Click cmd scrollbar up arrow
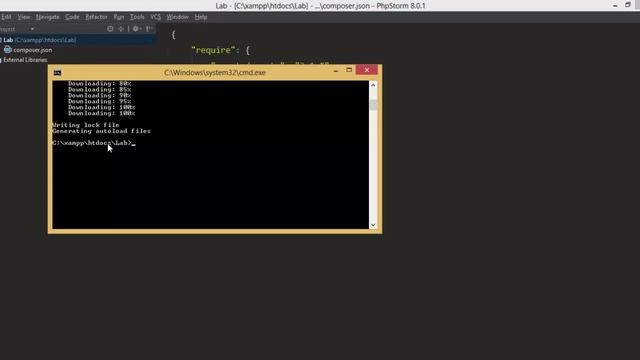The width and height of the screenshot is (640, 360). coord(373,85)
